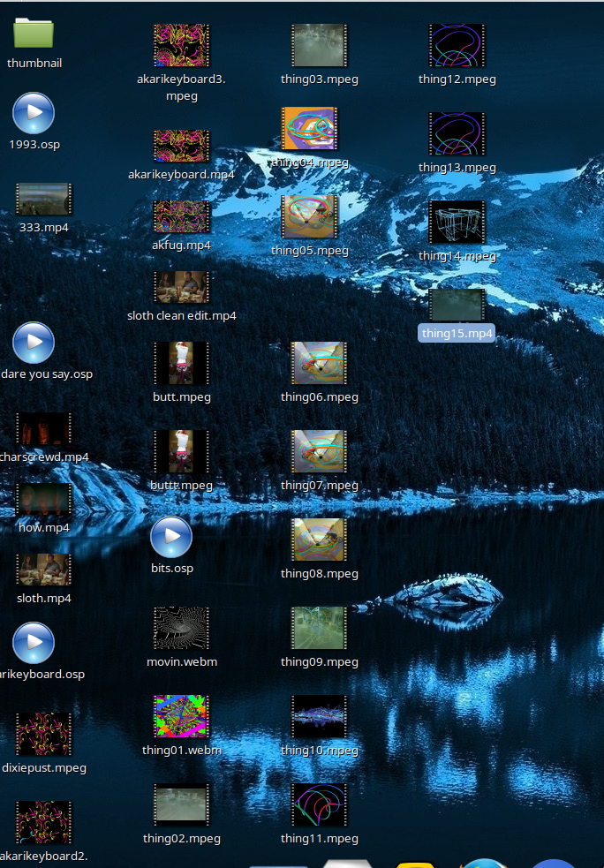Click the "thumbnail" folder name label
The width and height of the screenshot is (604, 868).
pos(34,63)
